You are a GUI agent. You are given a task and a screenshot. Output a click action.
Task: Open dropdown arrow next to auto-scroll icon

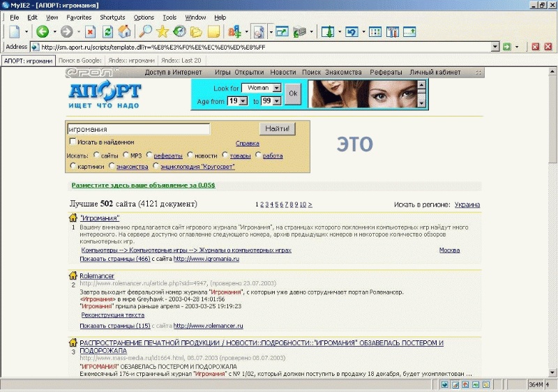340,31
